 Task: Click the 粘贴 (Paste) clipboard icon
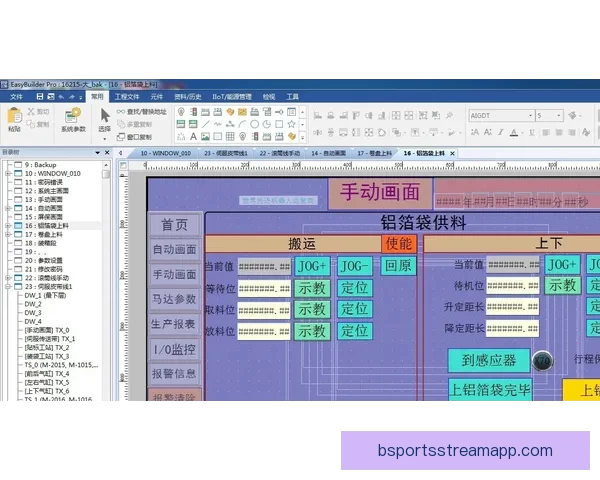click(15, 116)
